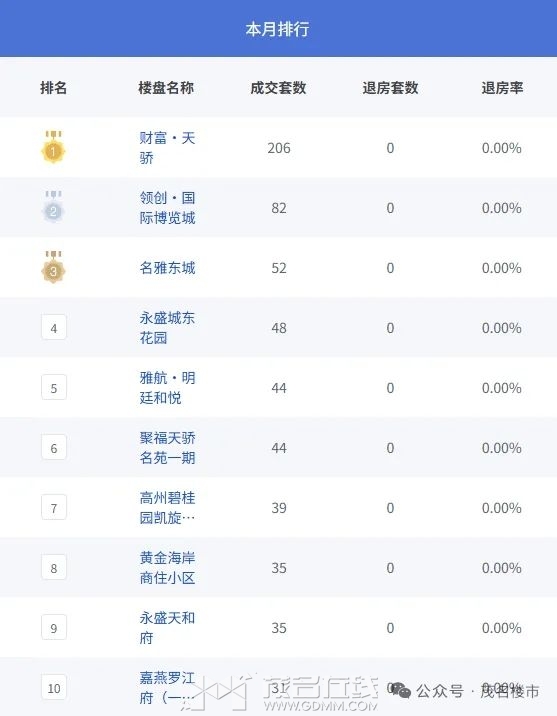The width and height of the screenshot is (557, 716).
Task: Select the rank 4 number badge
Action: [x=54, y=327]
